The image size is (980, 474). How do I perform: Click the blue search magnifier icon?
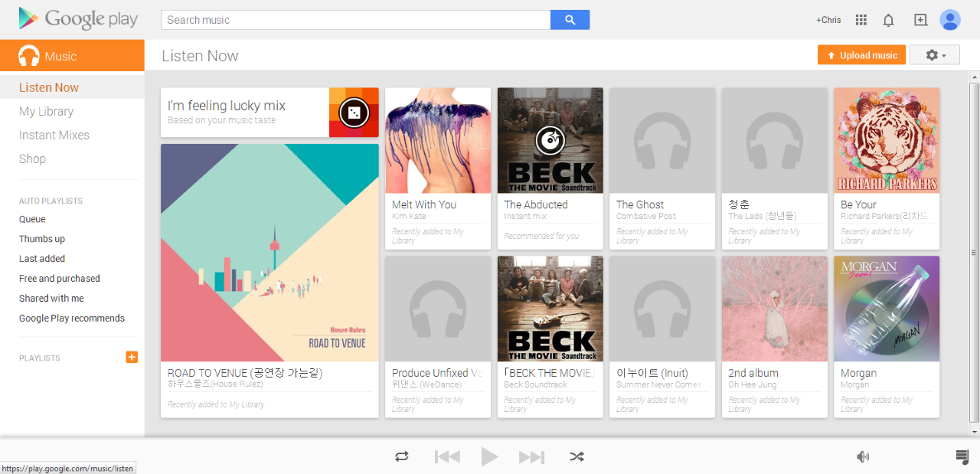[x=570, y=19]
